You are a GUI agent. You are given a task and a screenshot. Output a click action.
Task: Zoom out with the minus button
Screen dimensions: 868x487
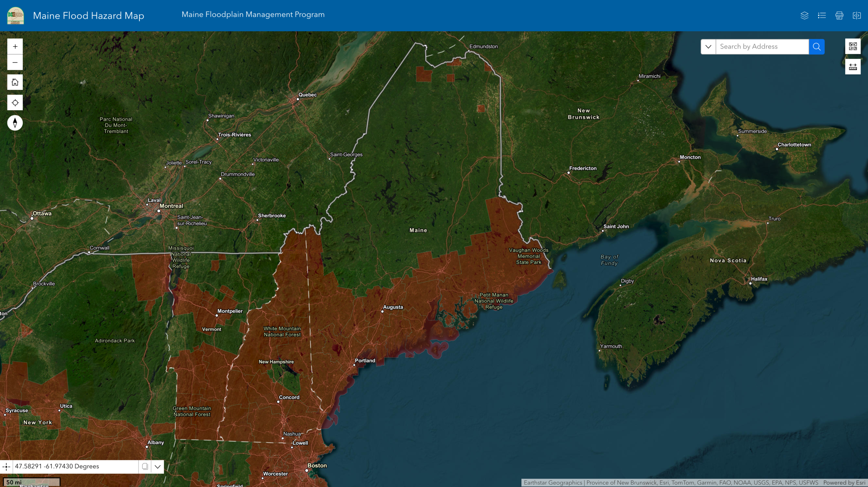15,62
